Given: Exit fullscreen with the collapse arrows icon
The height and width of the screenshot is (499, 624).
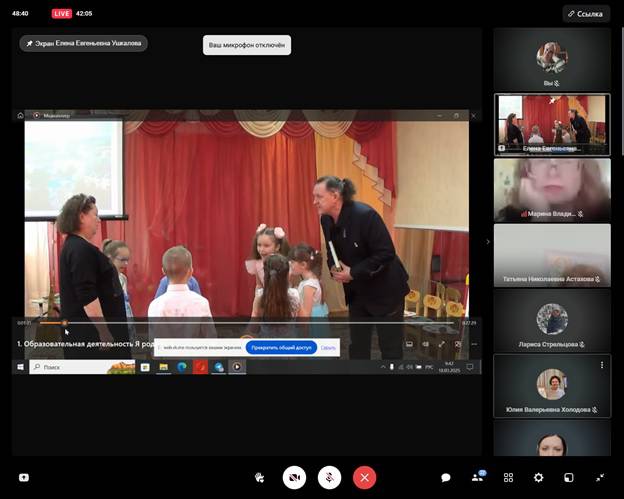Looking at the screenshot, I should tap(600, 478).
